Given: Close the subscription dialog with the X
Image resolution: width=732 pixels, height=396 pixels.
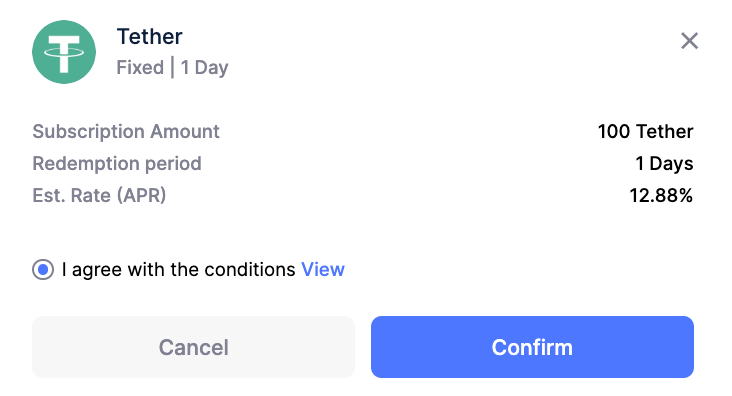Looking at the screenshot, I should [689, 41].
